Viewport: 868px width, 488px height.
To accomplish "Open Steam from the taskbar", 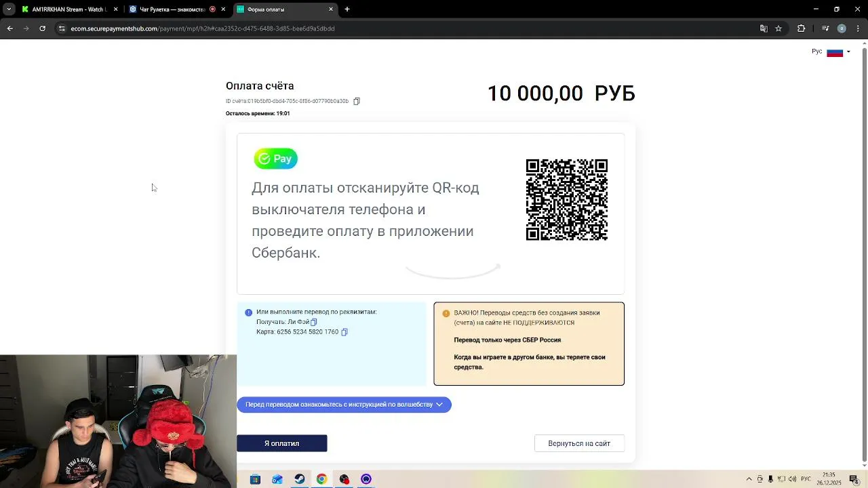I will click(299, 479).
